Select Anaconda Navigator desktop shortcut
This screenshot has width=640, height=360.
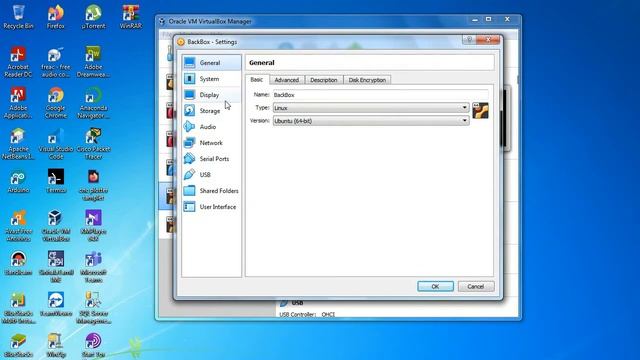tap(93, 103)
